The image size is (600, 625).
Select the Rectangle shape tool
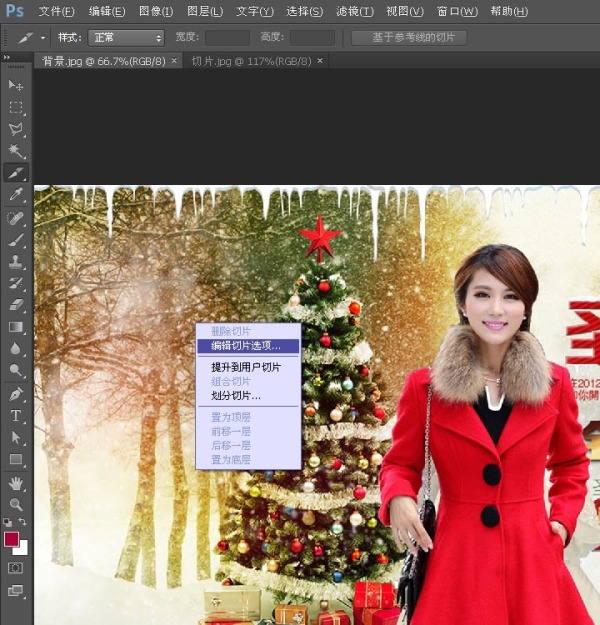pyautogui.click(x=16, y=459)
